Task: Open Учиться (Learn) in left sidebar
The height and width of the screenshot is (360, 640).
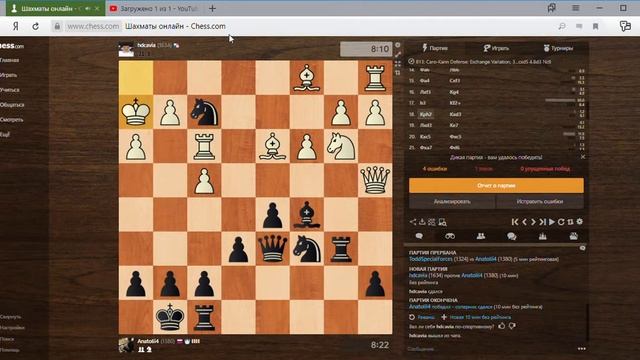Action: 10,90
